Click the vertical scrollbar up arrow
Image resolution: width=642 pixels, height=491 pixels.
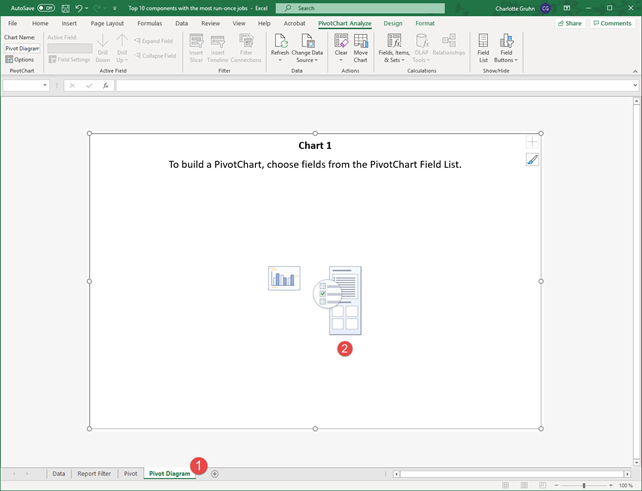636,101
